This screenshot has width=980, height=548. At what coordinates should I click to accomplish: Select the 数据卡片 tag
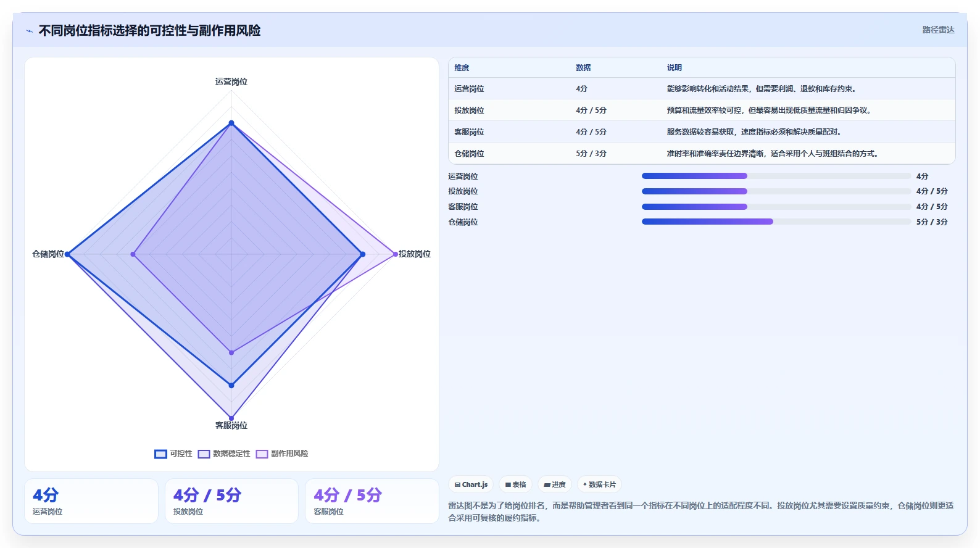click(599, 484)
